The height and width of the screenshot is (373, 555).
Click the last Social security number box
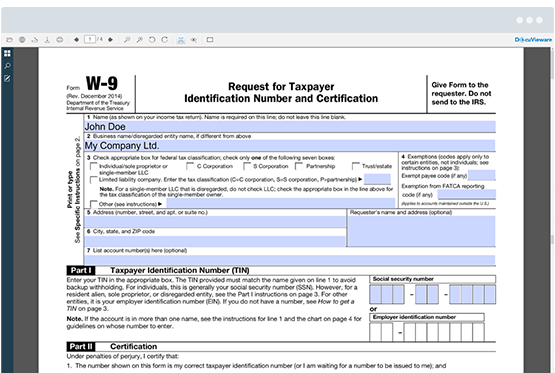tap(490, 294)
